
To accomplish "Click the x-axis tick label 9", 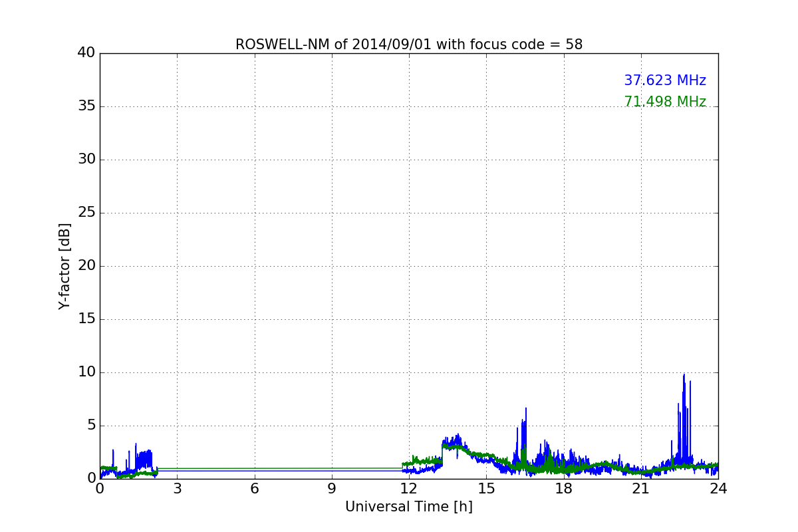I will [332, 489].
